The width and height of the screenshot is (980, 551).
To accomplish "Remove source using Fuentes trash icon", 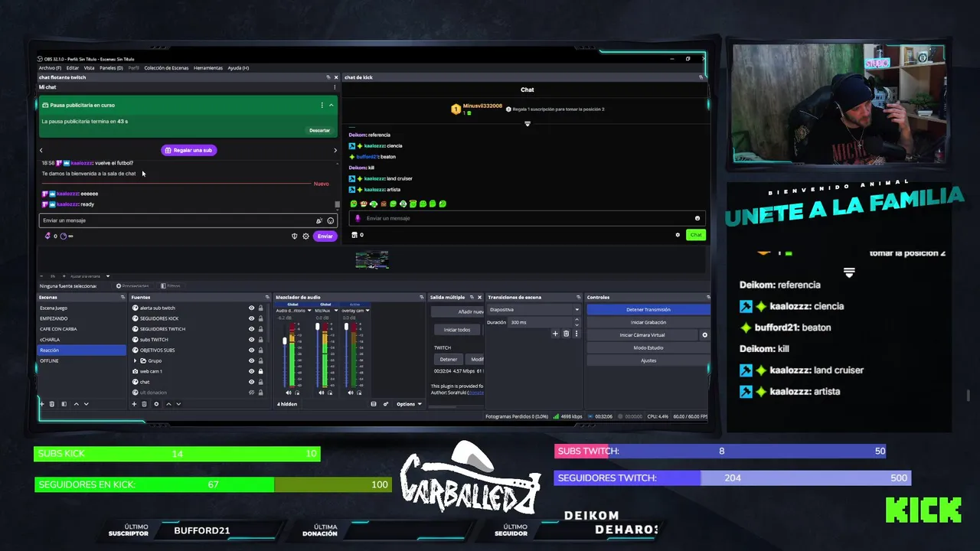I will (144, 404).
